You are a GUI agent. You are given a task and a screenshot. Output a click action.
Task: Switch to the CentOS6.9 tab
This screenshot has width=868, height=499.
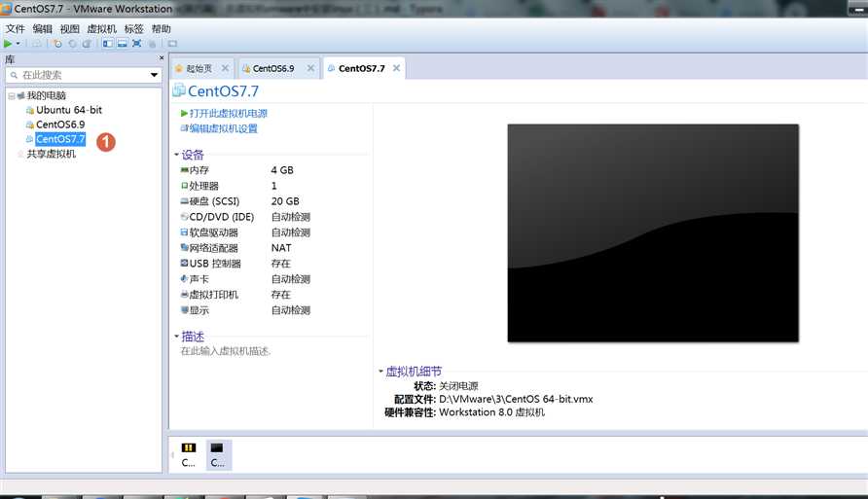tap(273, 69)
